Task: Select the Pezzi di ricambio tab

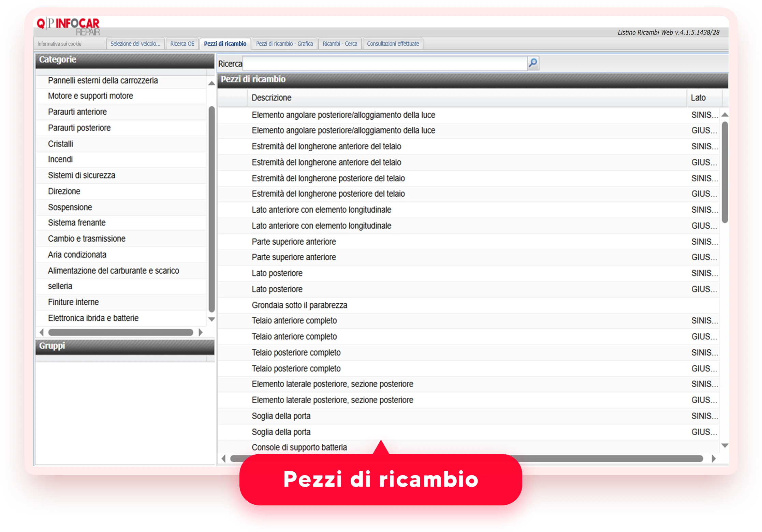Action: (x=225, y=44)
